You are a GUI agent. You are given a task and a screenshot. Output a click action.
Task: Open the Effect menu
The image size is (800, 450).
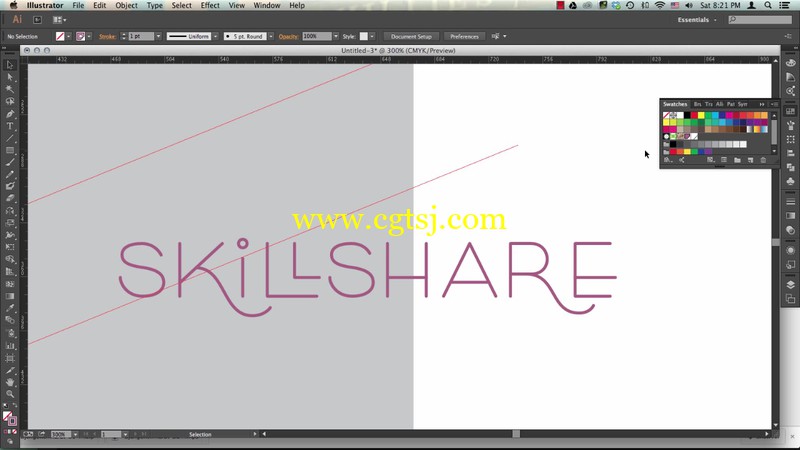(x=210, y=5)
